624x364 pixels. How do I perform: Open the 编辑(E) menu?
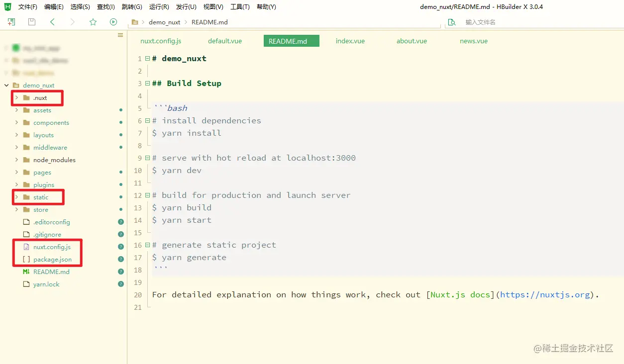click(54, 7)
